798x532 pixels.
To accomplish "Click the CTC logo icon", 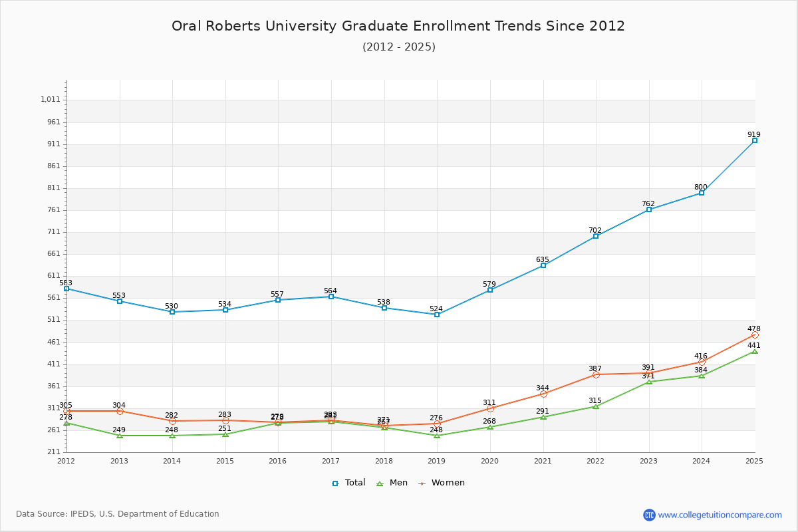I will (649, 515).
